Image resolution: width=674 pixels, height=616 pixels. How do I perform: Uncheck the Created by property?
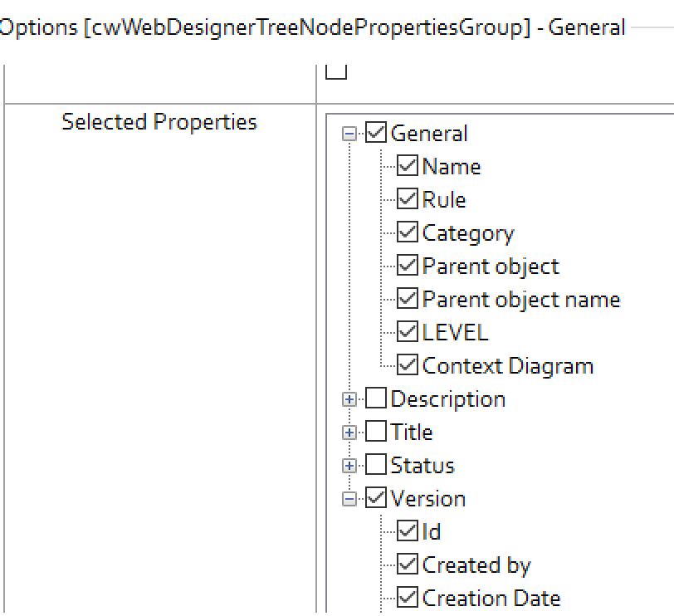(x=407, y=565)
